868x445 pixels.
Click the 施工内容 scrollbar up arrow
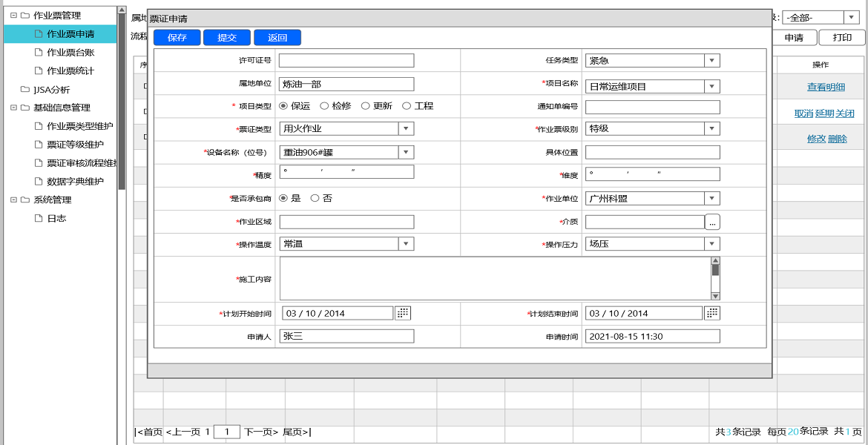[x=716, y=260]
